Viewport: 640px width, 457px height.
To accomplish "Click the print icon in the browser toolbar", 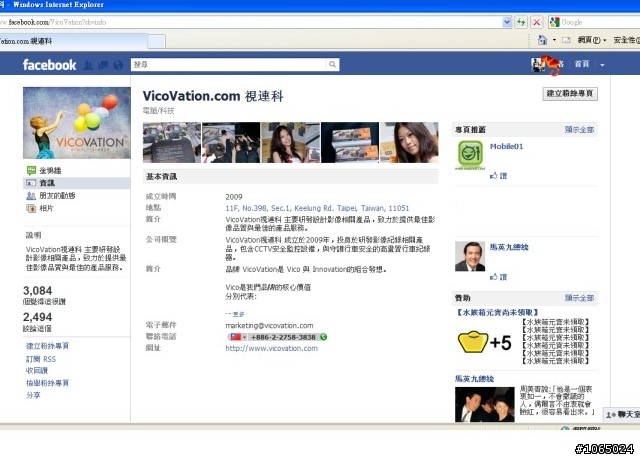I will 566,40.
